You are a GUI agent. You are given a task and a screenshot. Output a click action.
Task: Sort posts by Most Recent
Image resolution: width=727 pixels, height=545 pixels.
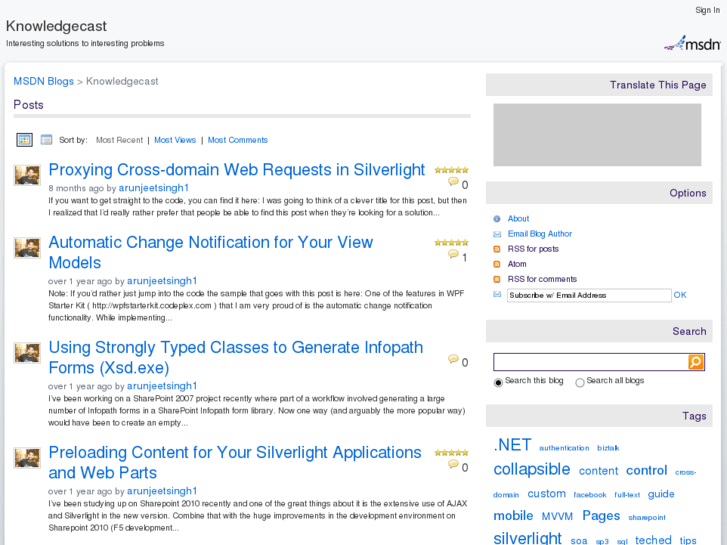119,140
